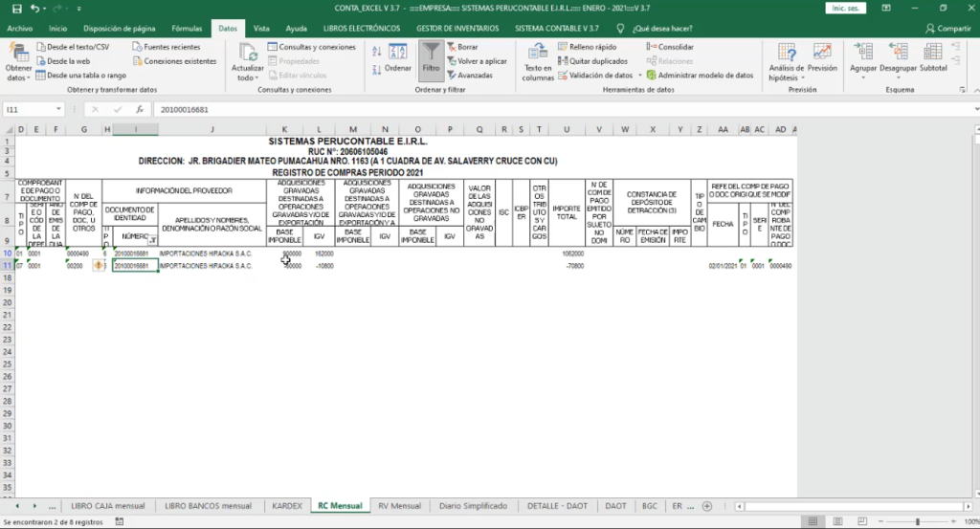980x529 pixels.
Task: Switch to the Inicio tab
Action: pyautogui.click(x=57, y=28)
